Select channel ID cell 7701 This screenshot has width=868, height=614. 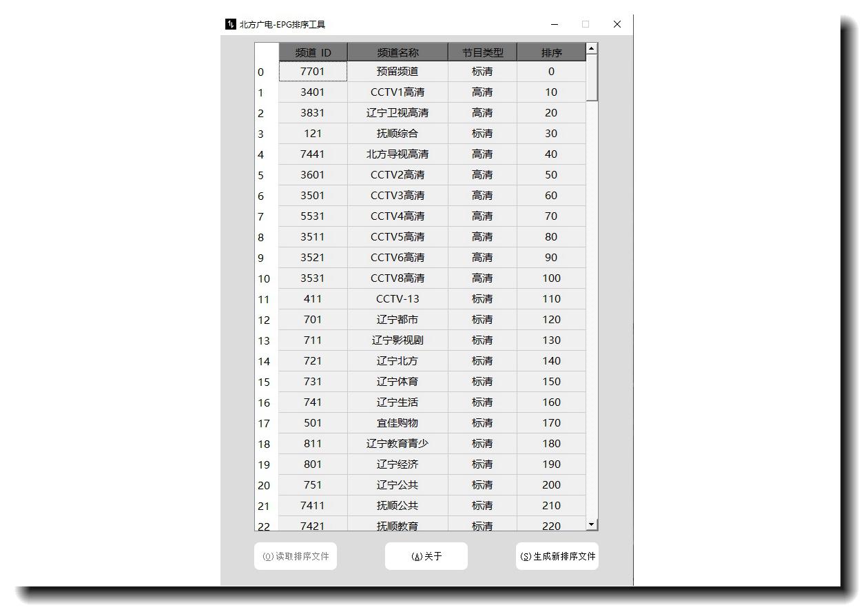point(313,72)
